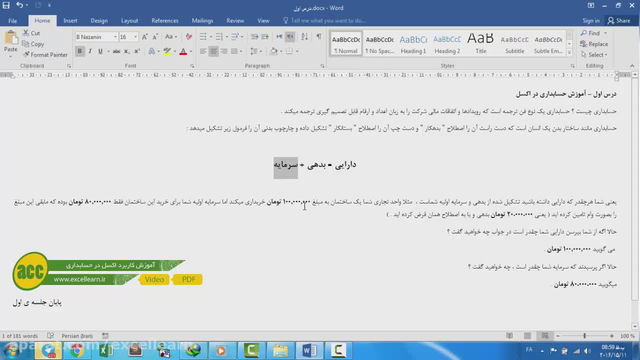Click the Shrink Font icon

[155, 37]
